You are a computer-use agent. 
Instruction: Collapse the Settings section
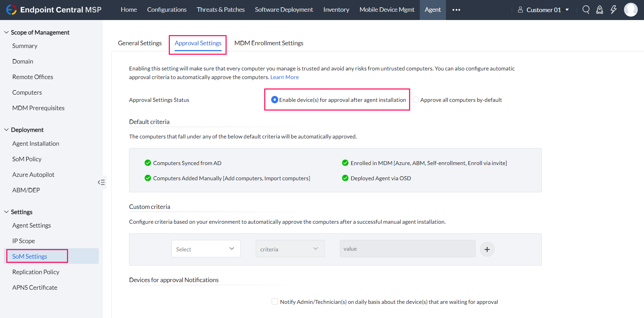[6, 212]
